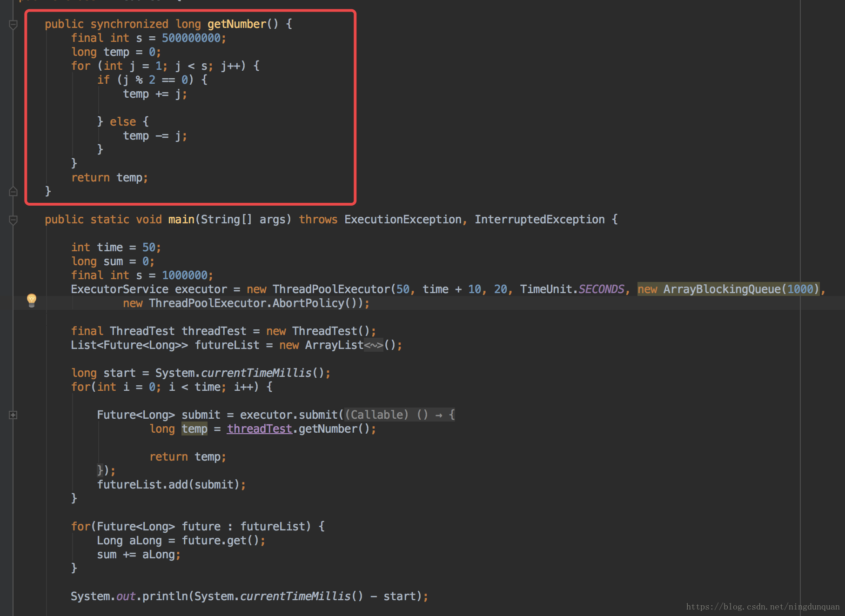Click 'temp -= j;' statement
The image size is (845, 616).
pyautogui.click(x=155, y=136)
